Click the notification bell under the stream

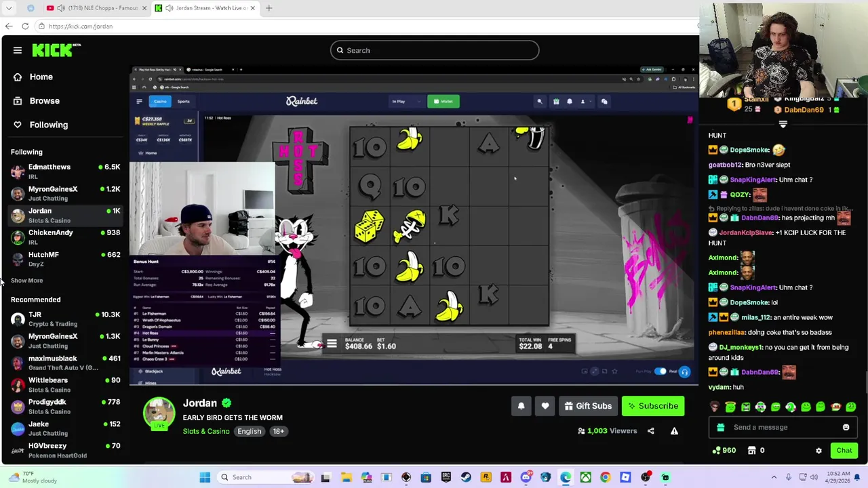pyautogui.click(x=521, y=406)
